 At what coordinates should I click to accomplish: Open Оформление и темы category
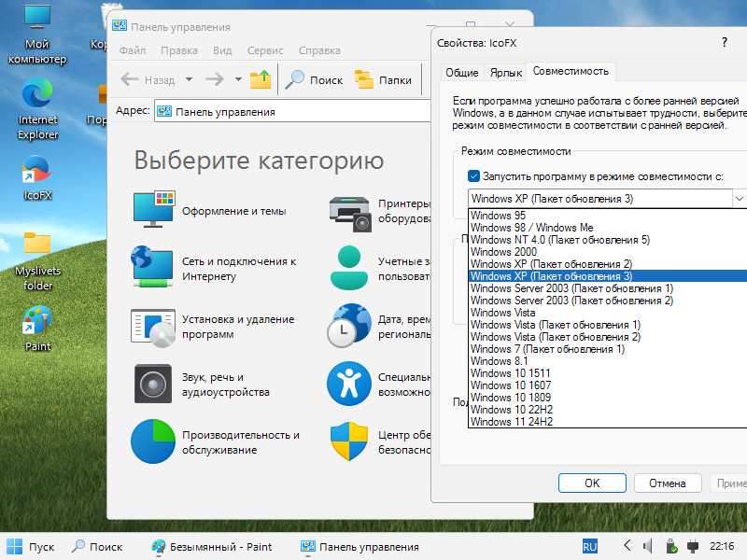(209, 210)
